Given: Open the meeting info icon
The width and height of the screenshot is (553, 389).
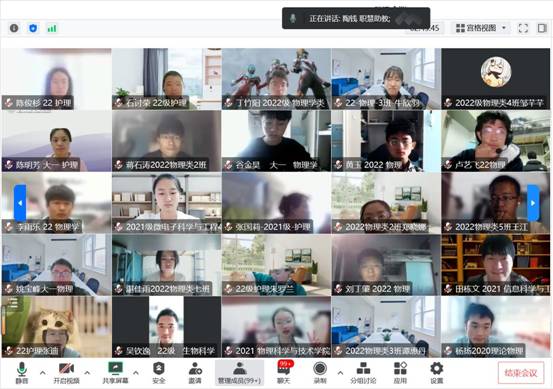Looking at the screenshot, I should pos(14,28).
